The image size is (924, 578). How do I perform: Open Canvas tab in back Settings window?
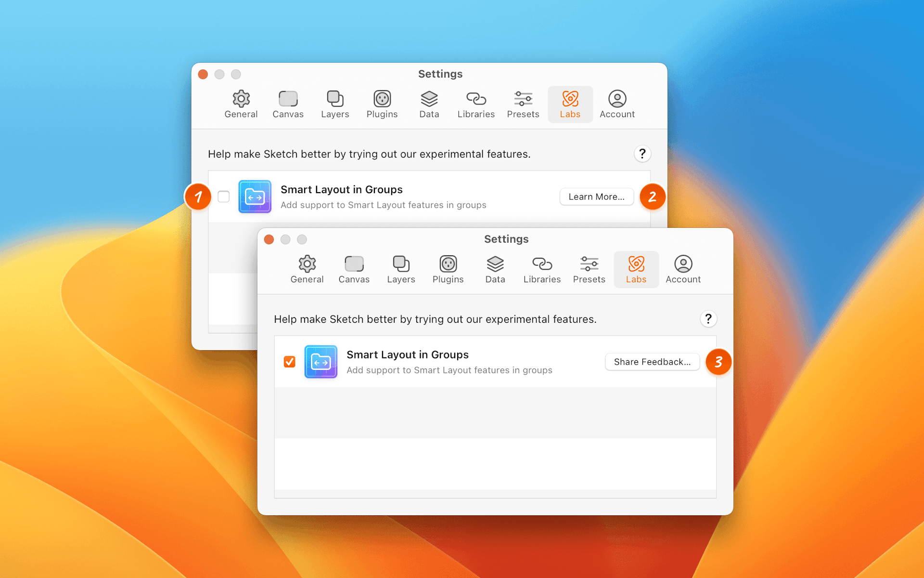[x=288, y=105]
